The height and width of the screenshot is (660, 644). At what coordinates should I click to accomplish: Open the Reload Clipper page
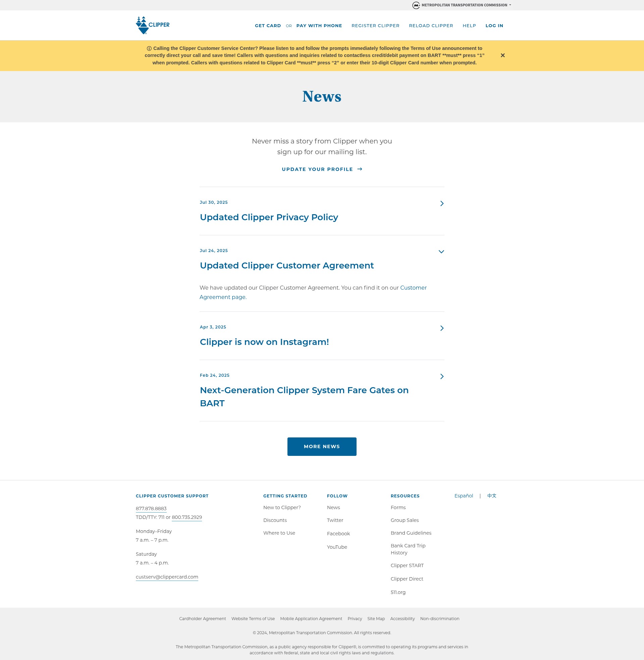click(431, 26)
